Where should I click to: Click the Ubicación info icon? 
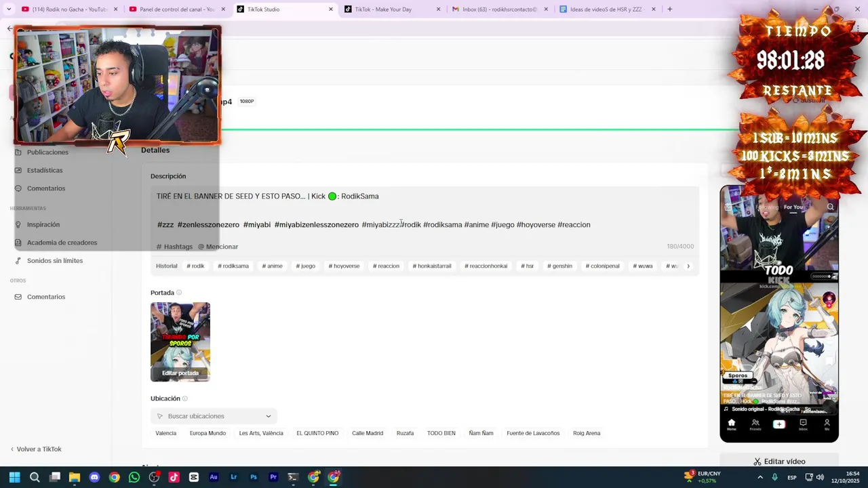(x=184, y=399)
